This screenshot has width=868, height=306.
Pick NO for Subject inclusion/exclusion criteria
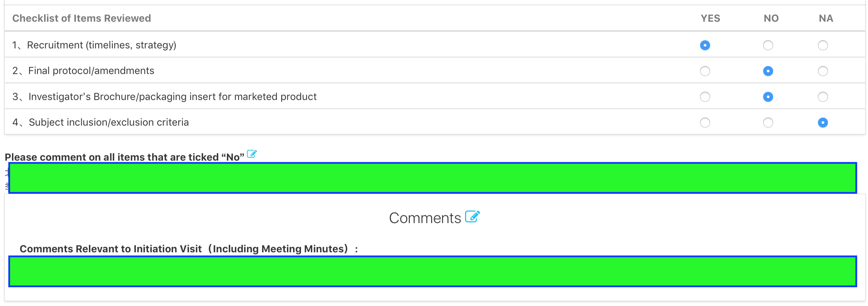pyautogui.click(x=768, y=123)
